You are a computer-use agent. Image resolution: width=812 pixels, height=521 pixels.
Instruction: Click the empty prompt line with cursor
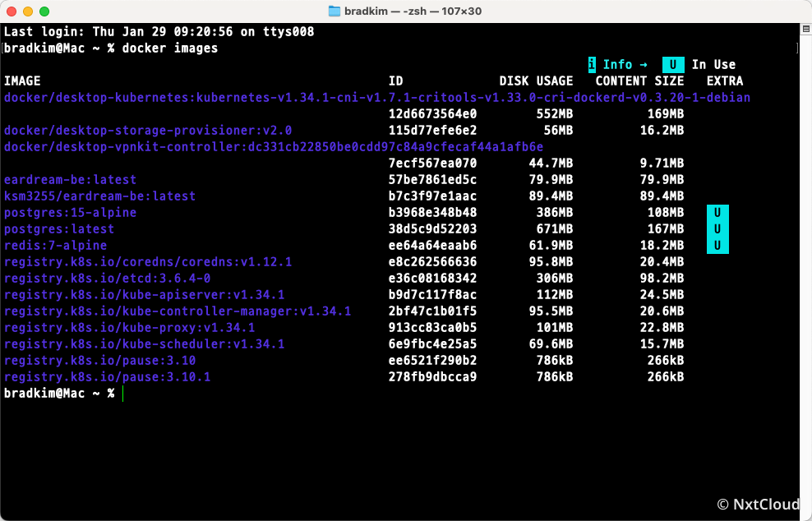point(64,394)
